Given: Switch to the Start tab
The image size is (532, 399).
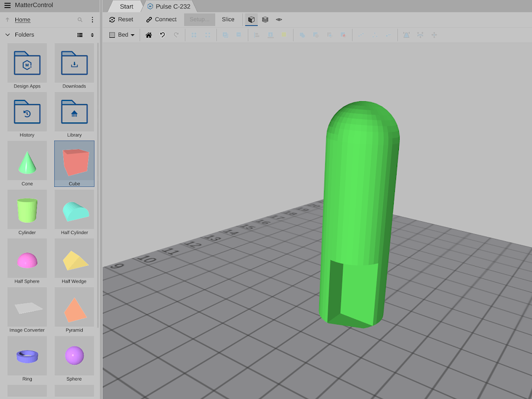Looking at the screenshot, I should (x=126, y=7).
